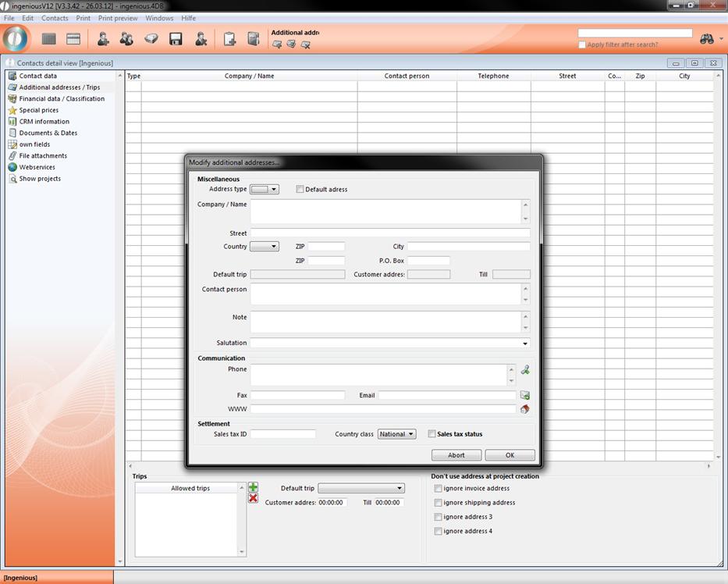
Task: Check ignore shipping address option
Action: pyautogui.click(x=439, y=503)
